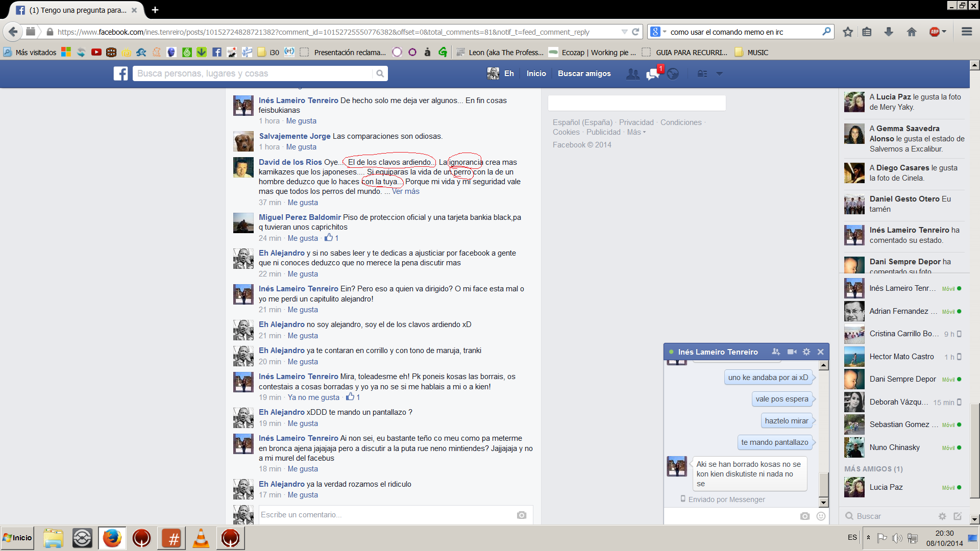This screenshot has height=551, width=980.
Task: Open notifications globe icon
Action: tap(673, 74)
